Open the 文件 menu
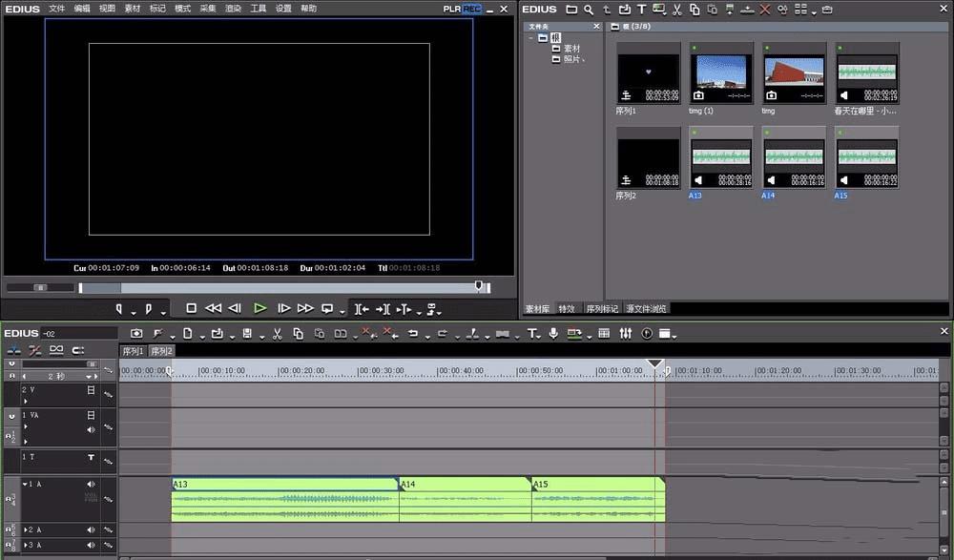The image size is (954, 560). (57, 9)
